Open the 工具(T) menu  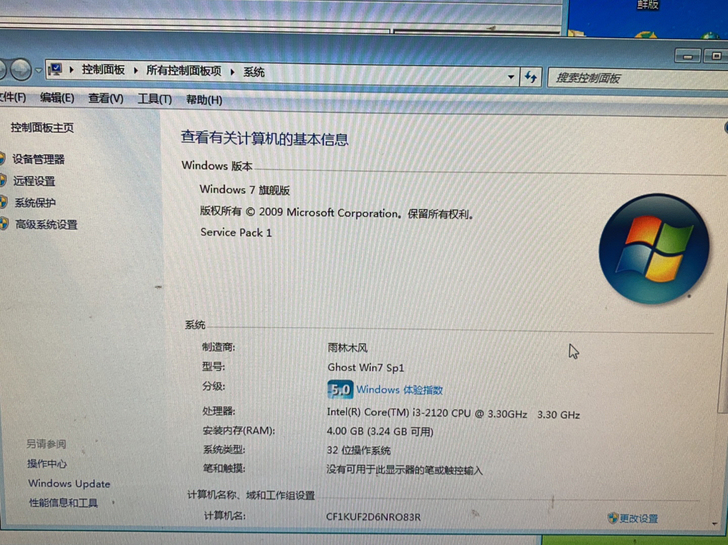(x=155, y=99)
